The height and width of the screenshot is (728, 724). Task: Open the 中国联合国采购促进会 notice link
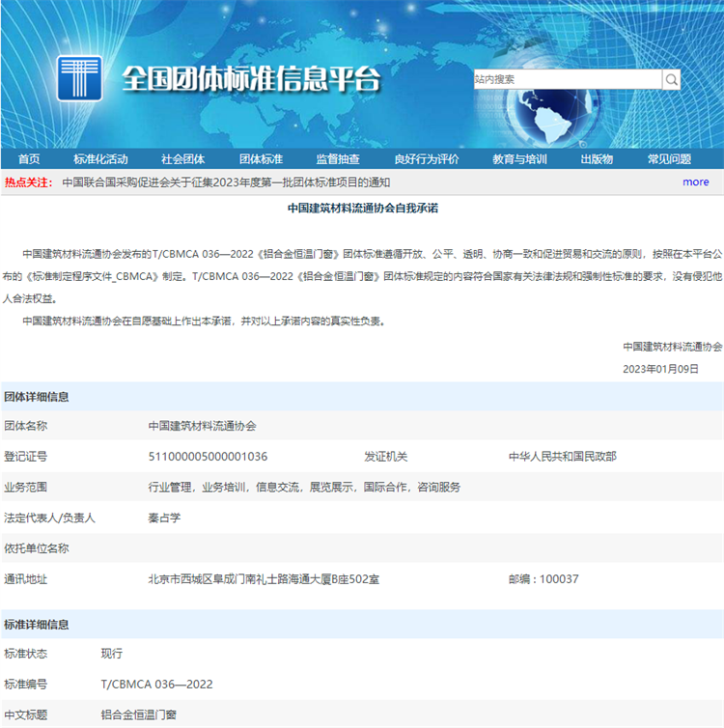point(226,182)
